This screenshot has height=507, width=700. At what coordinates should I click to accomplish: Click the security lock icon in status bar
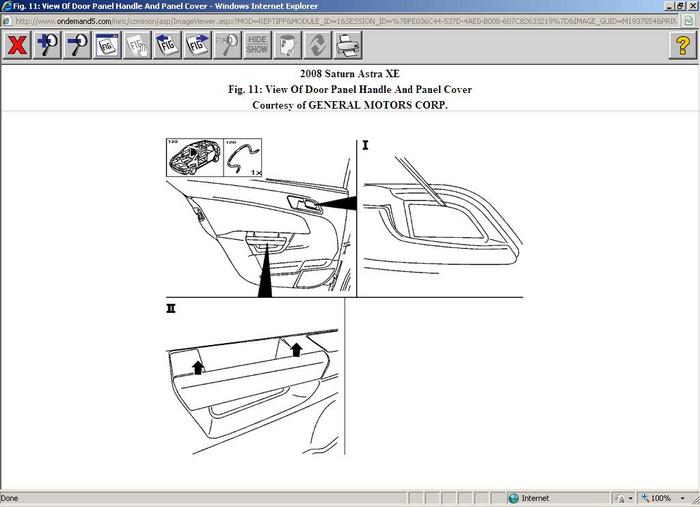coord(621,498)
